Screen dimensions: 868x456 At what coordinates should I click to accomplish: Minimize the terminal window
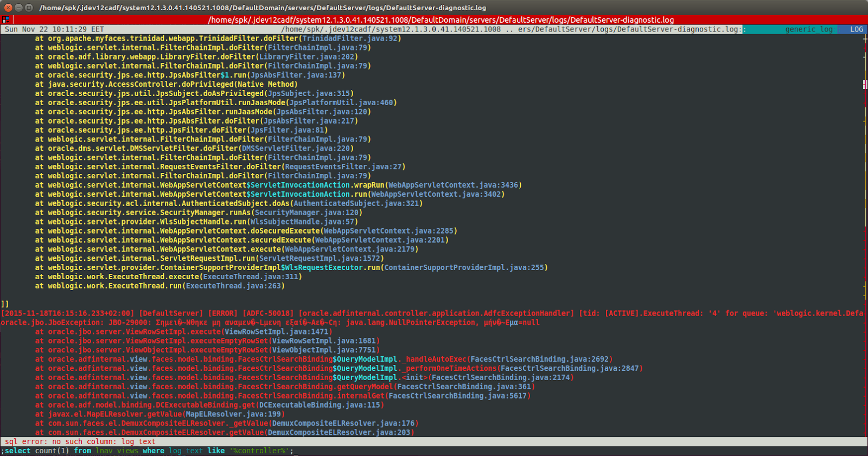(x=18, y=8)
